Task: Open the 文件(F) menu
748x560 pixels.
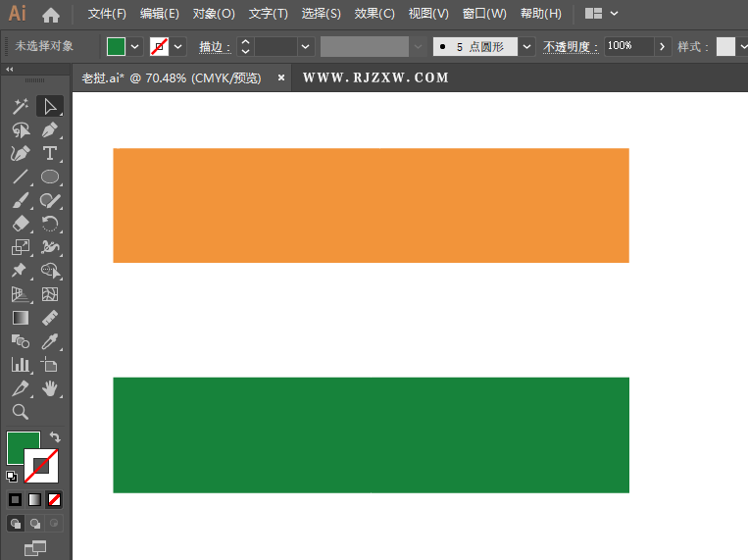Action: tap(107, 14)
